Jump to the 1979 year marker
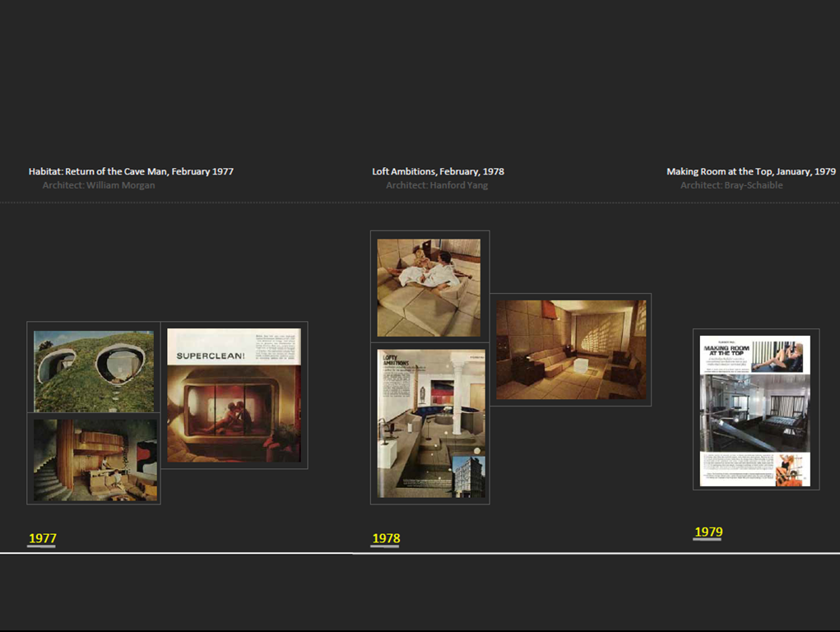This screenshot has width=840, height=632. tap(708, 532)
